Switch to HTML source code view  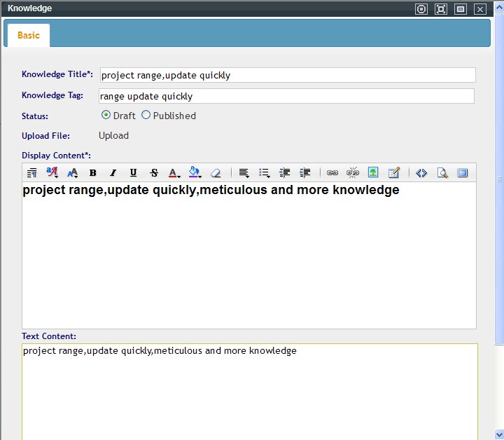coord(421,173)
